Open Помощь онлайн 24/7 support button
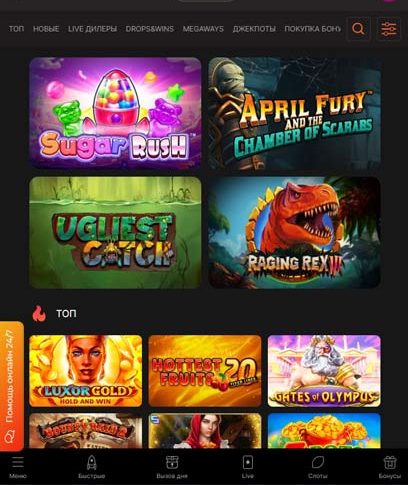This screenshot has height=485, width=408. [x=12, y=386]
